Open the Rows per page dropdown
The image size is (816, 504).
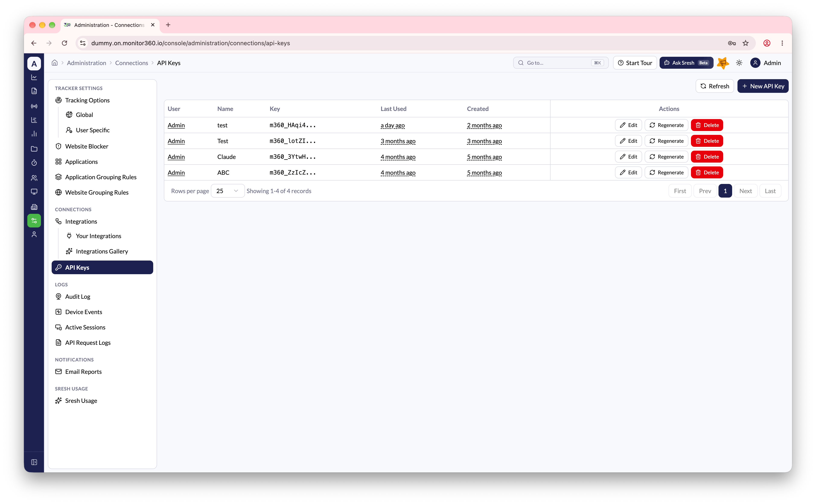[x=228, y=191]
